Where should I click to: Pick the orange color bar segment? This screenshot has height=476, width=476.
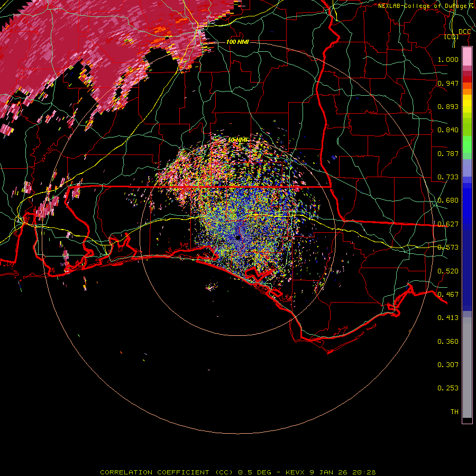[467, 91]
